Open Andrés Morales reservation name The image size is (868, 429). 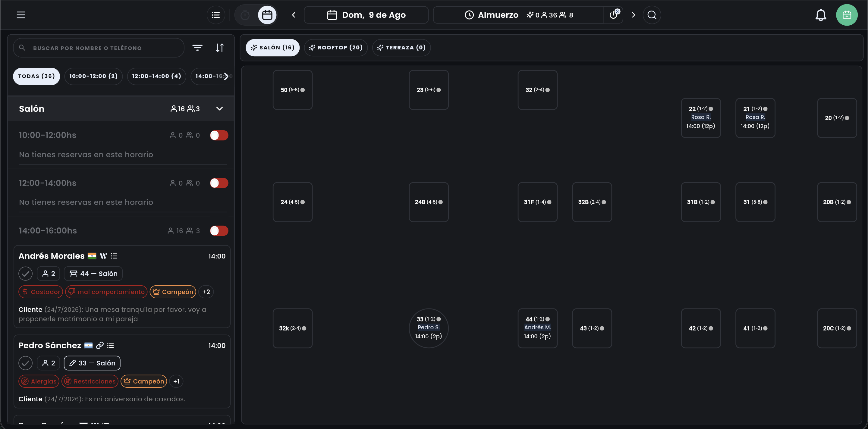tap(52, 256)
